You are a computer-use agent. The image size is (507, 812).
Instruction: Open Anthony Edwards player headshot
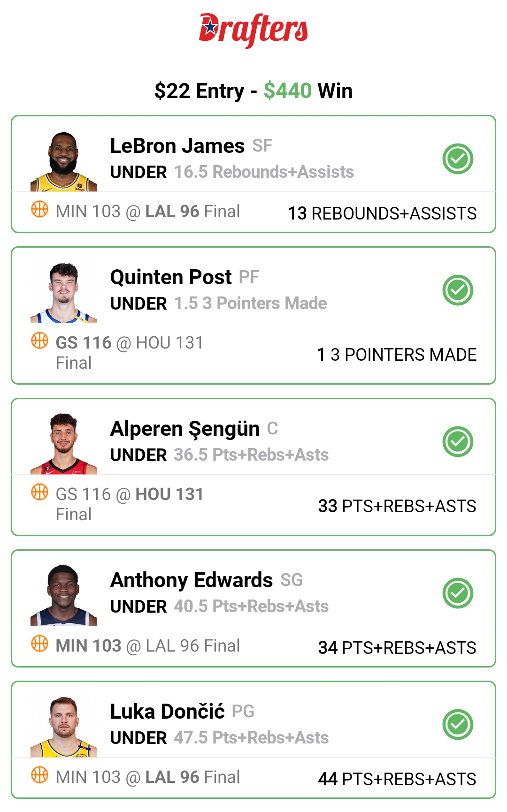click(x=63, y=596)
